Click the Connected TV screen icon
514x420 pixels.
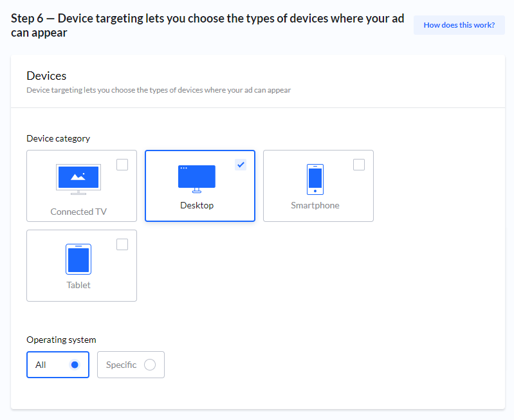coord(78,179)
